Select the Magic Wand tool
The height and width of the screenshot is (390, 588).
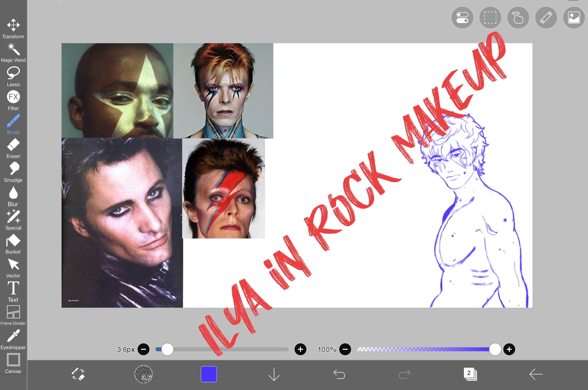tap(13, 52)
